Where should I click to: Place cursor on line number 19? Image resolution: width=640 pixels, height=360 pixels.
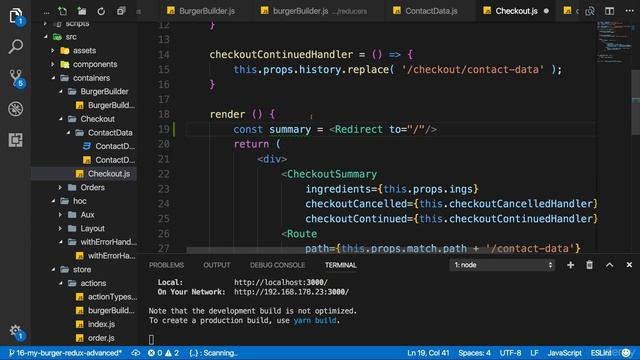pos(164,129)
